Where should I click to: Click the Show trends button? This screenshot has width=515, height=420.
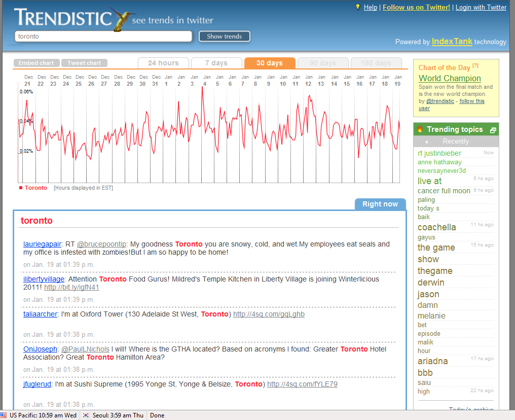pyautogui.click(x=225, y=36)
